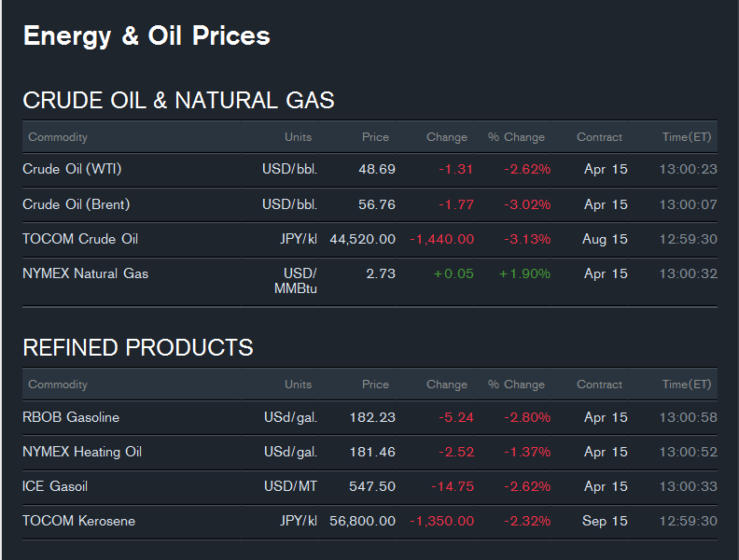Open the ICE Gasoil commodity link
Screen dimensions: 739x560
55,486
